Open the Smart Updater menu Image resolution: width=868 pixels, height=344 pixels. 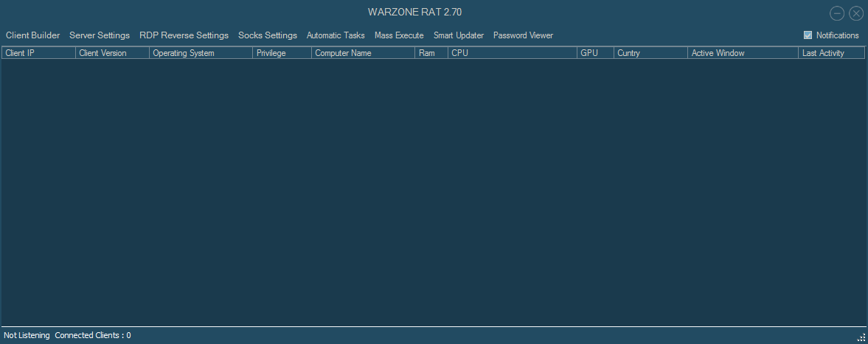point(459,35)
